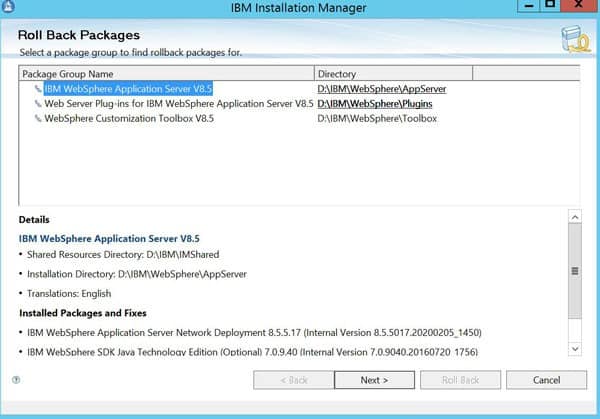This screenshot has width=600, height=419.
Task: Minimize the IBM Installation Manager window
Action: pos(529,5)
